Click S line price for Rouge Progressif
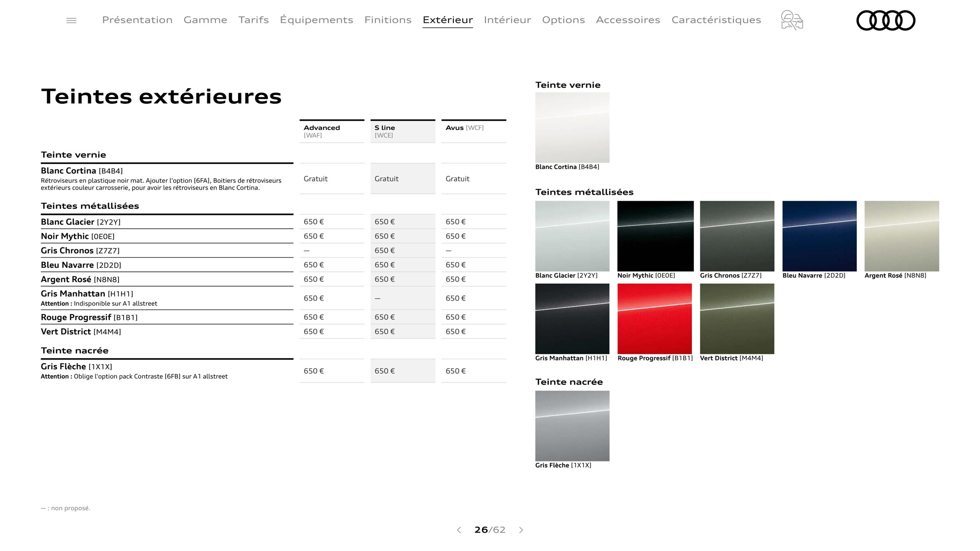 pos(385,317)
